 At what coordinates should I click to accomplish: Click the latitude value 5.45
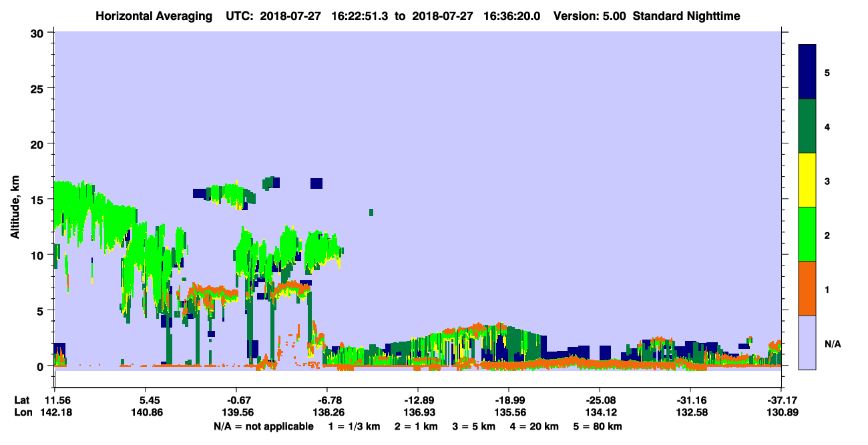click(146, 400)
